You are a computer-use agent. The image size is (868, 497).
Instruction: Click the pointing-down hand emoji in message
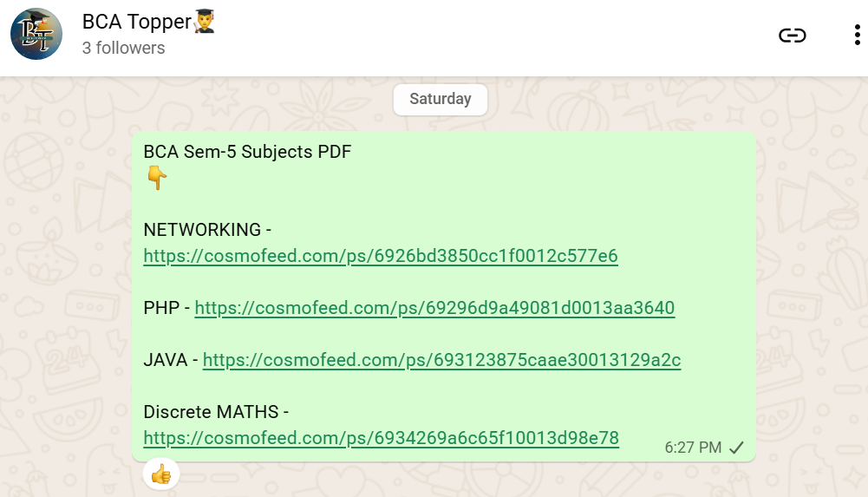[x=156, y=179]
